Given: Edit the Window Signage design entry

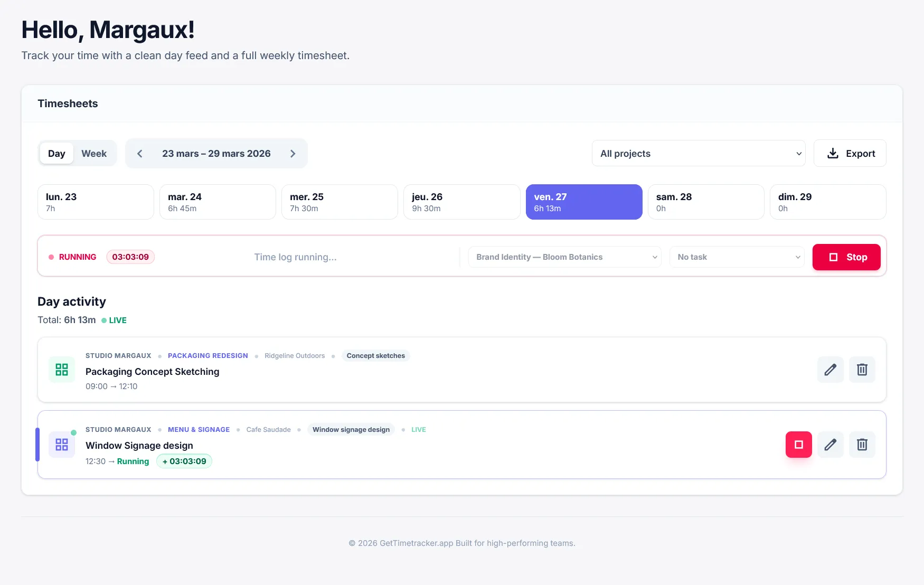Looking at the screenshot, I should click(830, 445).
